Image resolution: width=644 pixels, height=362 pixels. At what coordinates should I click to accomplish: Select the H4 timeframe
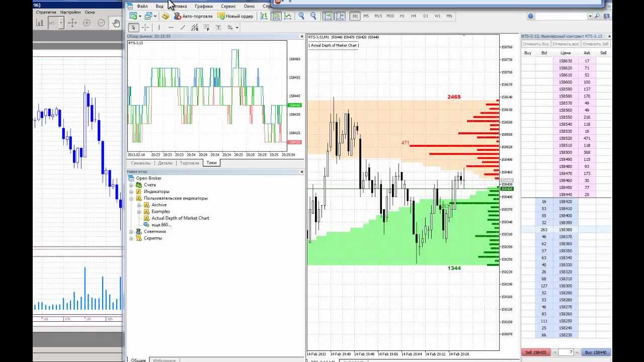pyautogui.click(x=414, y=16)
